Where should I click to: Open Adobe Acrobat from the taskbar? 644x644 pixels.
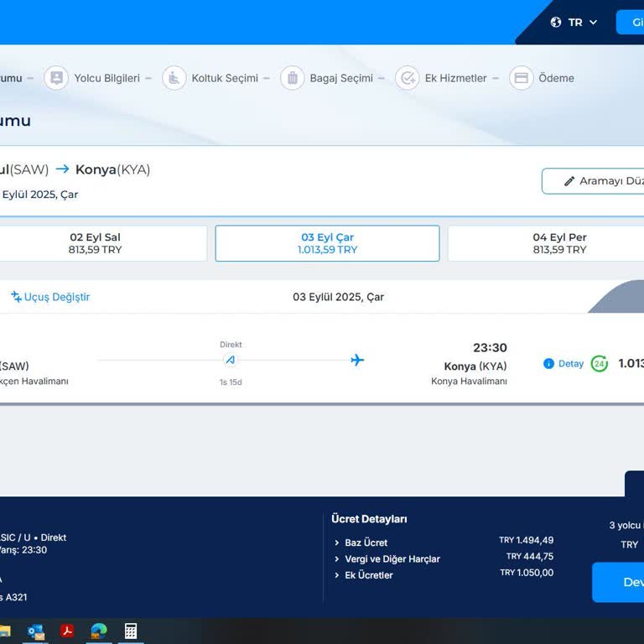point(68,631)
